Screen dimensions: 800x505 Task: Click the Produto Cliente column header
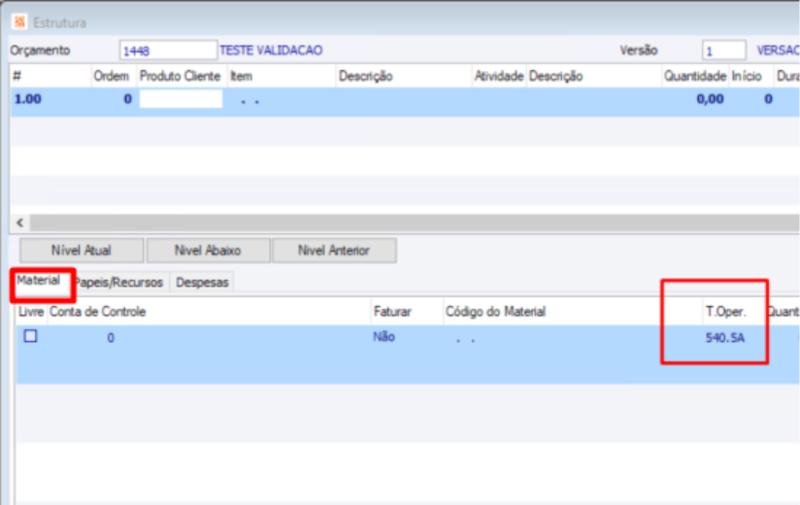[180, 77]
